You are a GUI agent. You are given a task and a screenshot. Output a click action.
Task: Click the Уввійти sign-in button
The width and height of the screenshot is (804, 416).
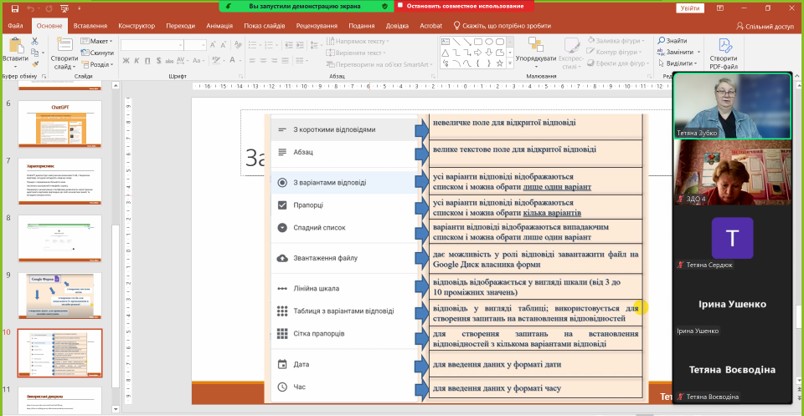tap(690, 7)
